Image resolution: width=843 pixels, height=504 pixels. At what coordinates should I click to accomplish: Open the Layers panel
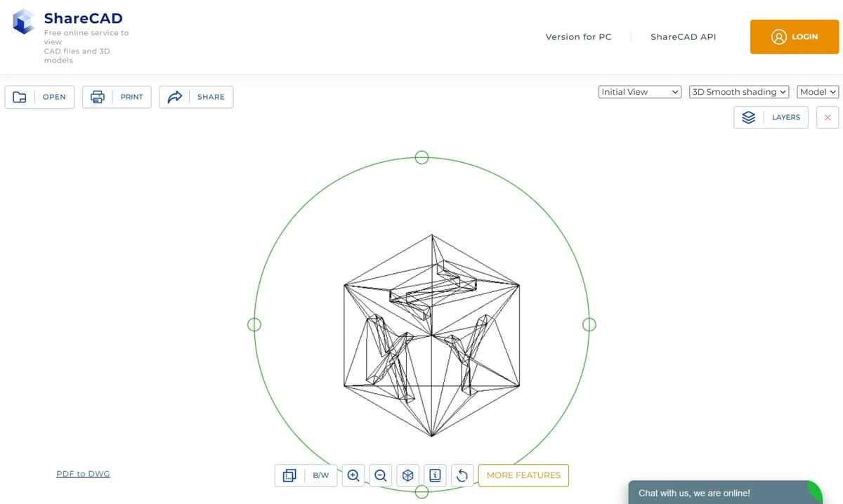(x=771, y=117)
